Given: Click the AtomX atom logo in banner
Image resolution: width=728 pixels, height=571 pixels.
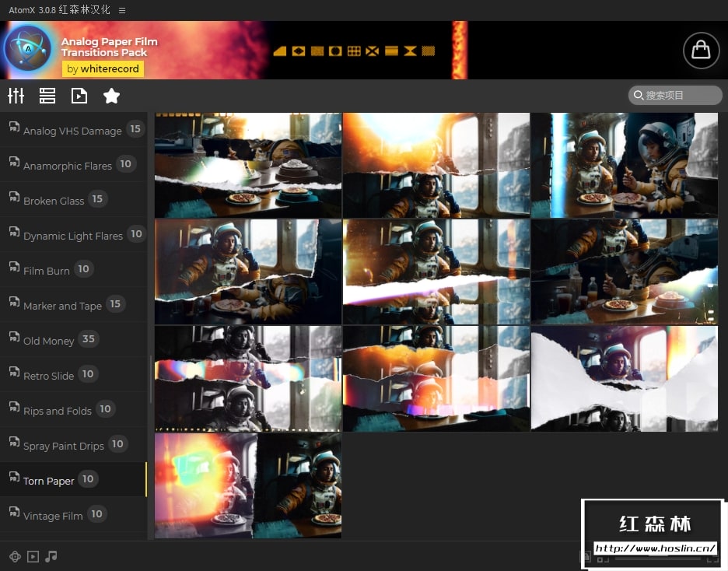Looking at the screenshot, I should (x=28, y=49).
